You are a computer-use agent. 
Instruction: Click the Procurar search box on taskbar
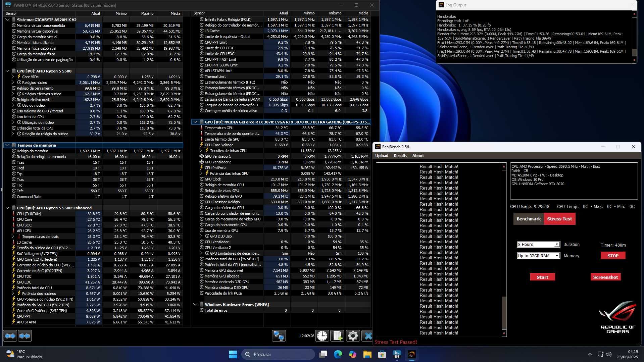278,354
